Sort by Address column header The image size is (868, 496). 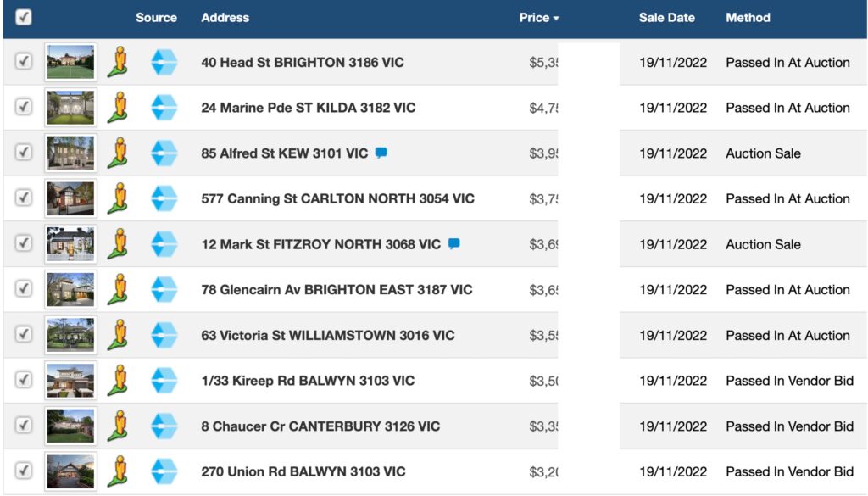(225, 18)
